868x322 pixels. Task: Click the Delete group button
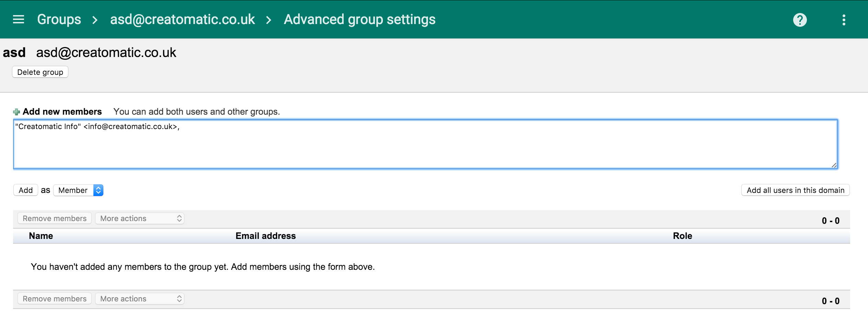40,72
